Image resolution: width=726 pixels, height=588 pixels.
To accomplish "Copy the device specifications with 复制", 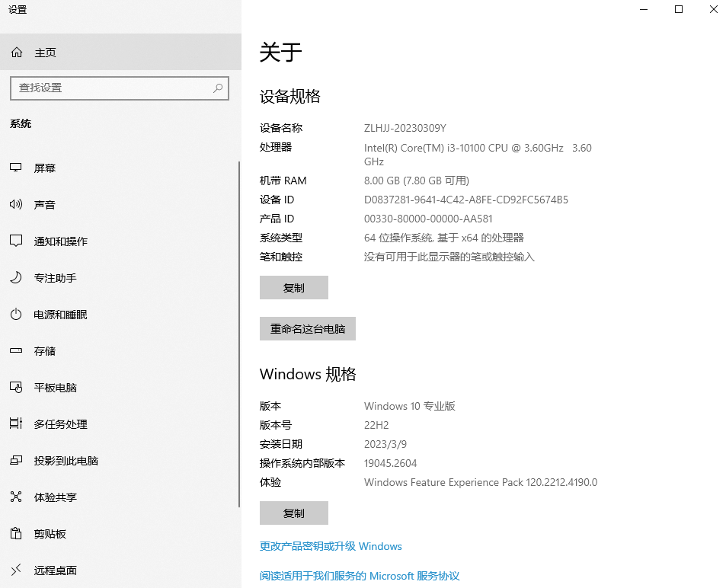I will 293,287.
